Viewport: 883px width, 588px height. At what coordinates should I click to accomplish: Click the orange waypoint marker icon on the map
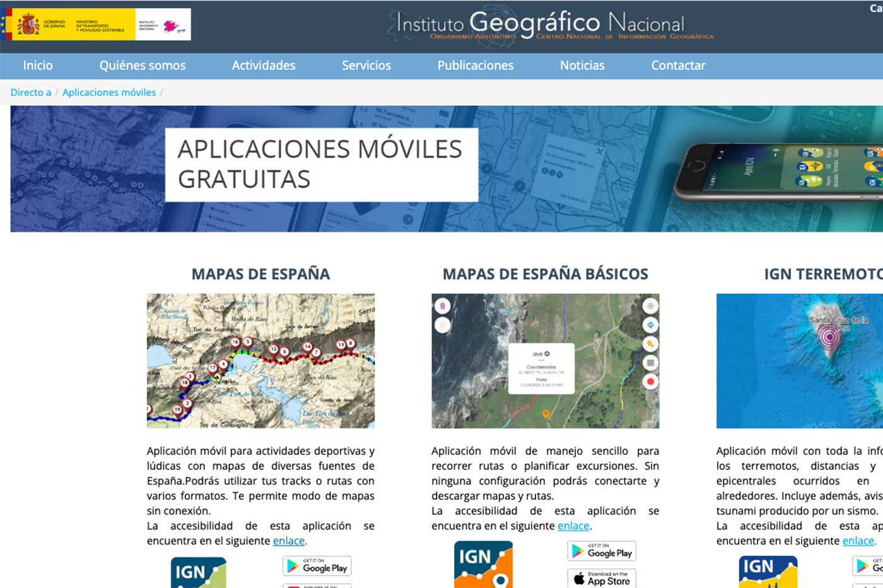point(650,345)
